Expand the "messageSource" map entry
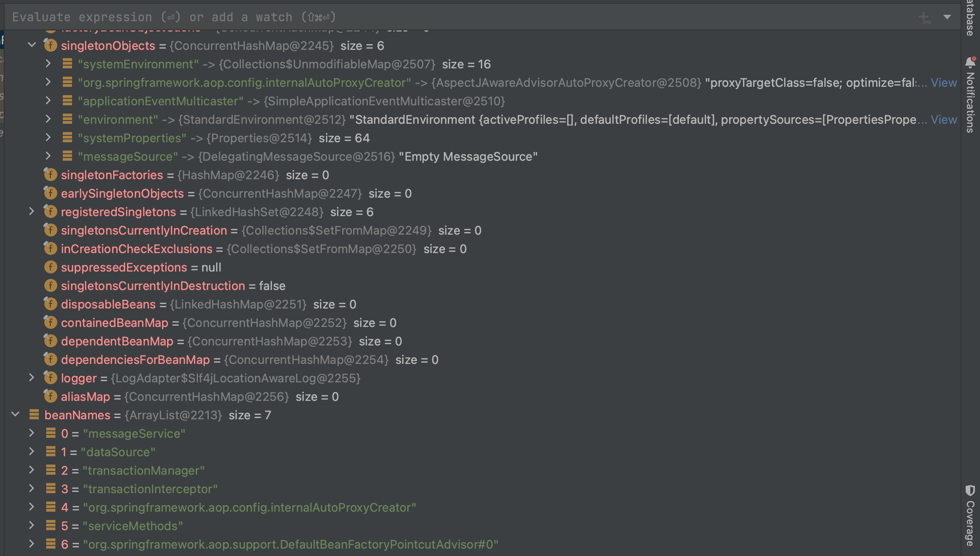This screenshot has width=980, height=556. tap(48, 156)
